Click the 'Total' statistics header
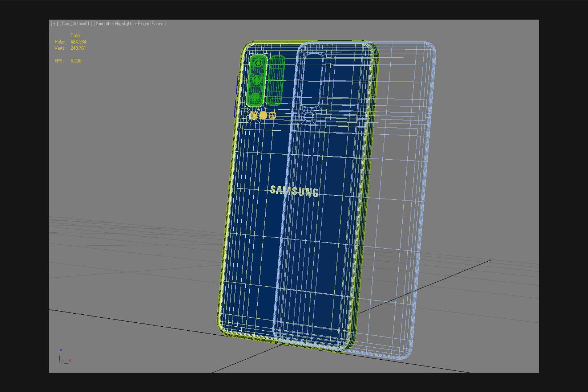This screenshot has height=392, width=588. click(75, 35)
